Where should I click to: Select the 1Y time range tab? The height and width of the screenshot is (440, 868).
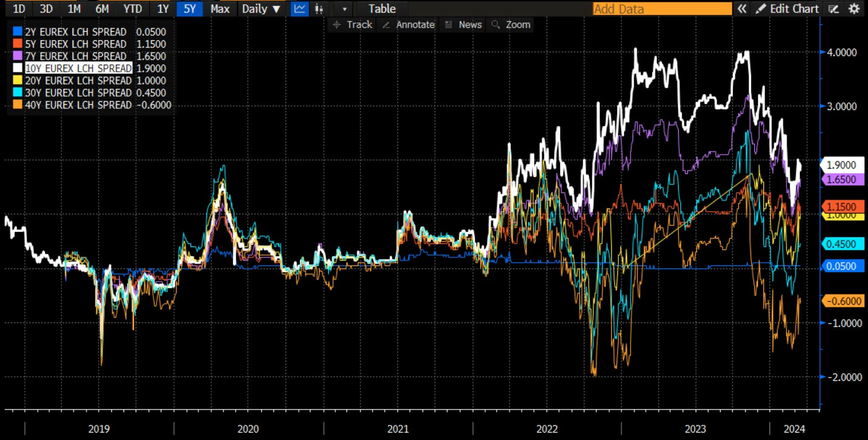pyautogui.click(x=163, y=9)
